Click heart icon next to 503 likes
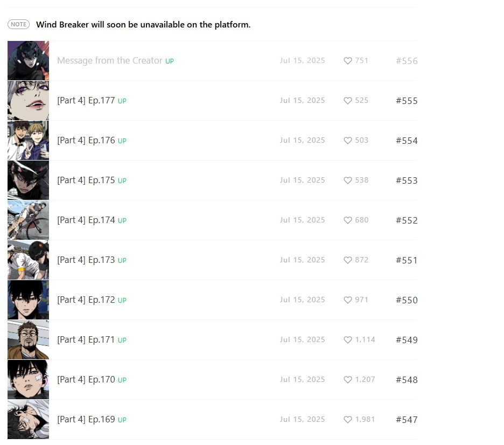This screenshot has height=445, width=504. click(347, 141)
